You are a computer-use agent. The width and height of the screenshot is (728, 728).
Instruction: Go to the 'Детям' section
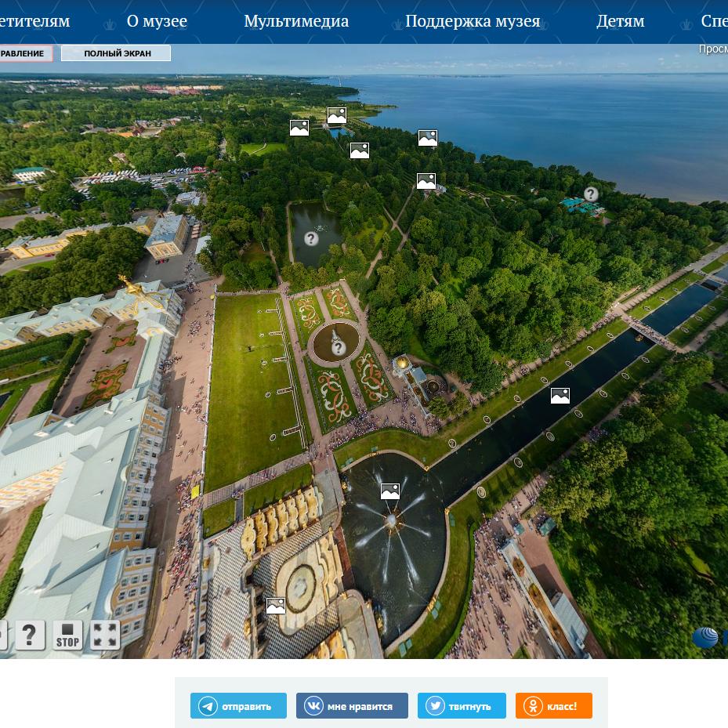pyautogui.click(x=620, y=21)
